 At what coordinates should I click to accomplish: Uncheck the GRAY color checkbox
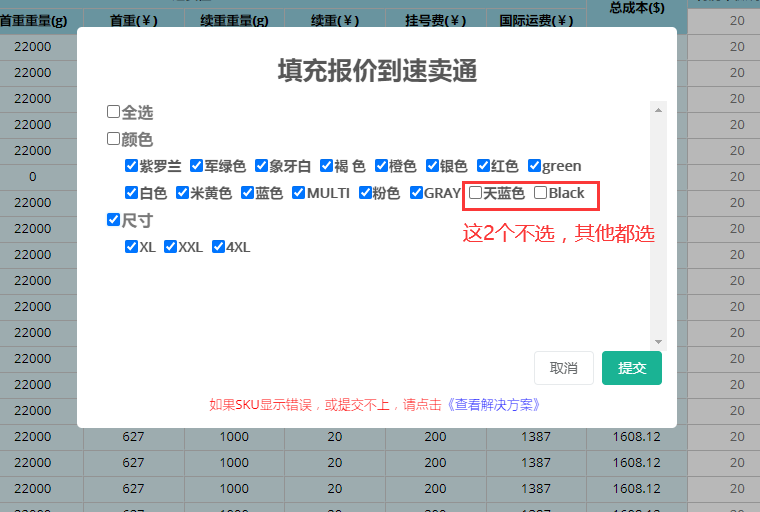click(x=416, y=193)
